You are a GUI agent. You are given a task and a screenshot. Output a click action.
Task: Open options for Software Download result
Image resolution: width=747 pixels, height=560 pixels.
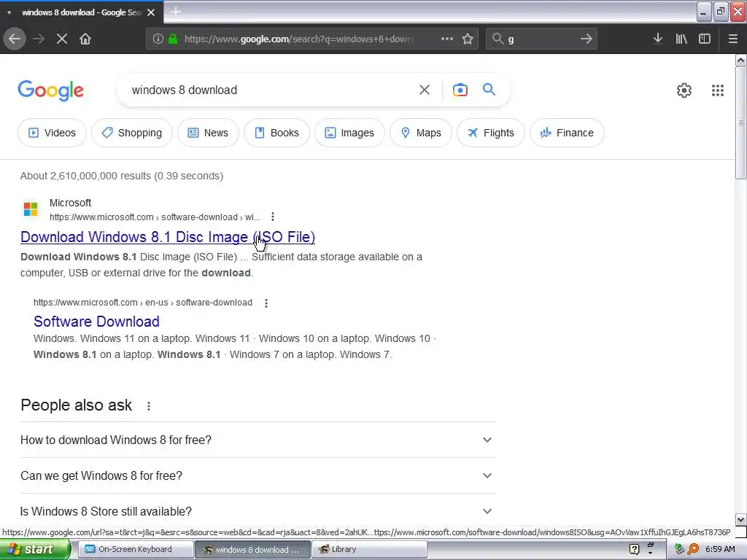point(266,303)
